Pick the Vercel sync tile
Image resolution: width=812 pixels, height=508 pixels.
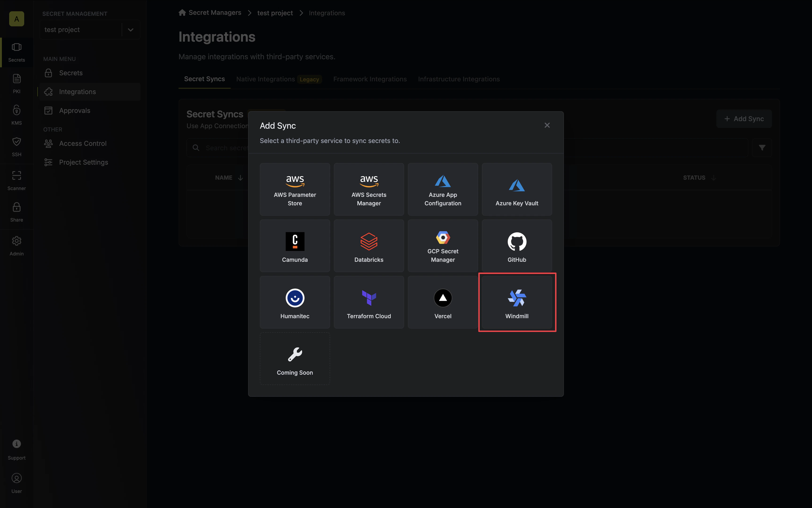[443, 302]
